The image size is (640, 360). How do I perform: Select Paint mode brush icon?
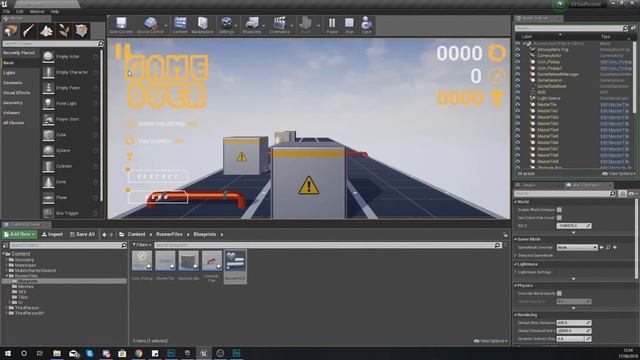tap(29, 31)
